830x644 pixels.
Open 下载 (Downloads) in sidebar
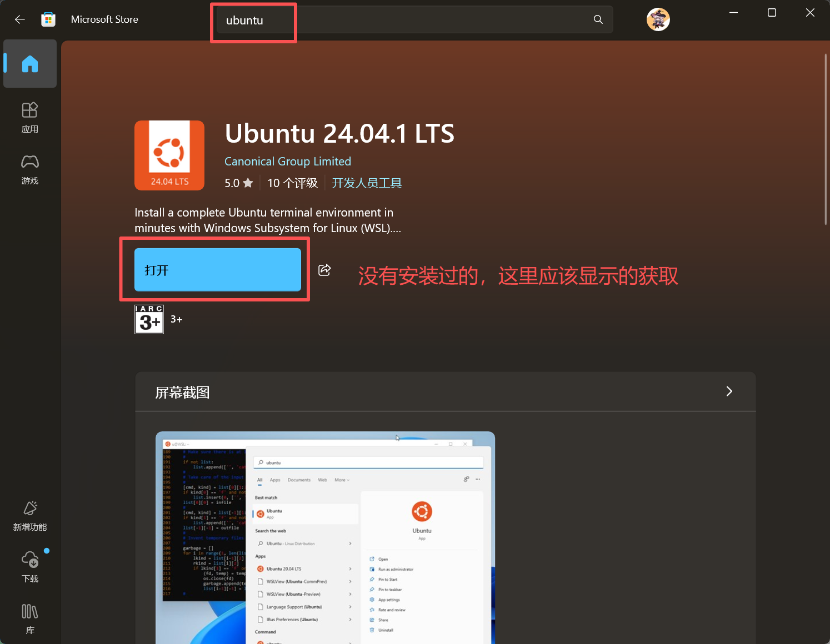tap(30, 567)
